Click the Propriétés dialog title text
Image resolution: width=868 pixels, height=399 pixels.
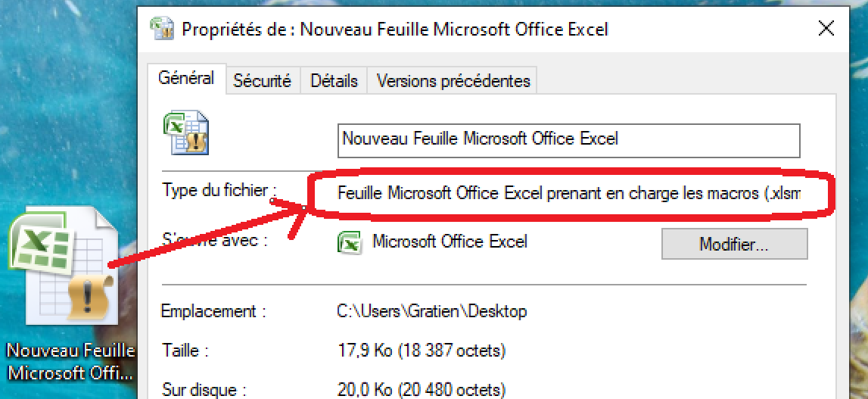click(394, 30)
